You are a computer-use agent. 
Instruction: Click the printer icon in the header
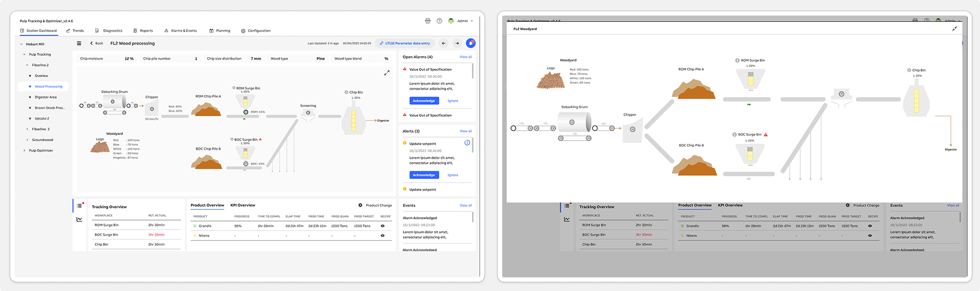(428, 21)
